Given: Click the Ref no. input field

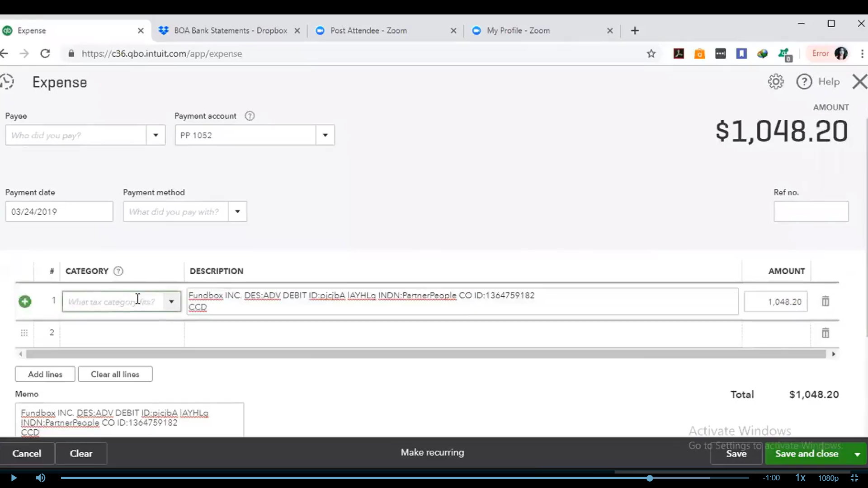Looking at the screenshot, I should pos(811,211).
